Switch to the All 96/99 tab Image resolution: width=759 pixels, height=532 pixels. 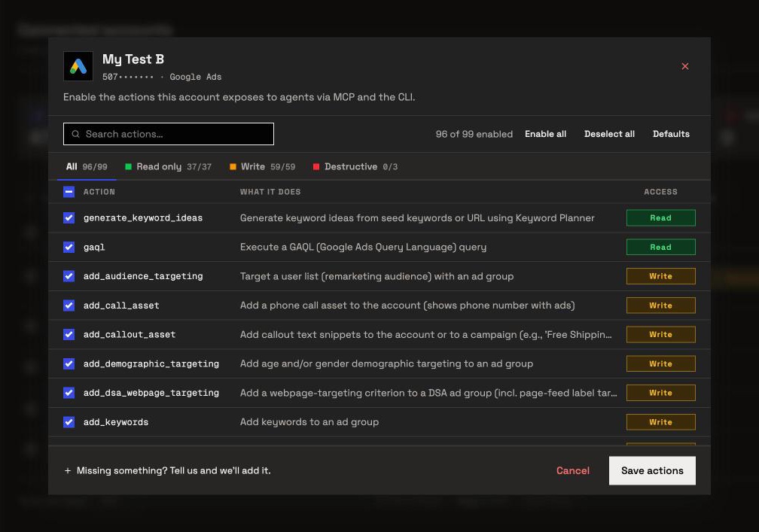click(87, 166)
